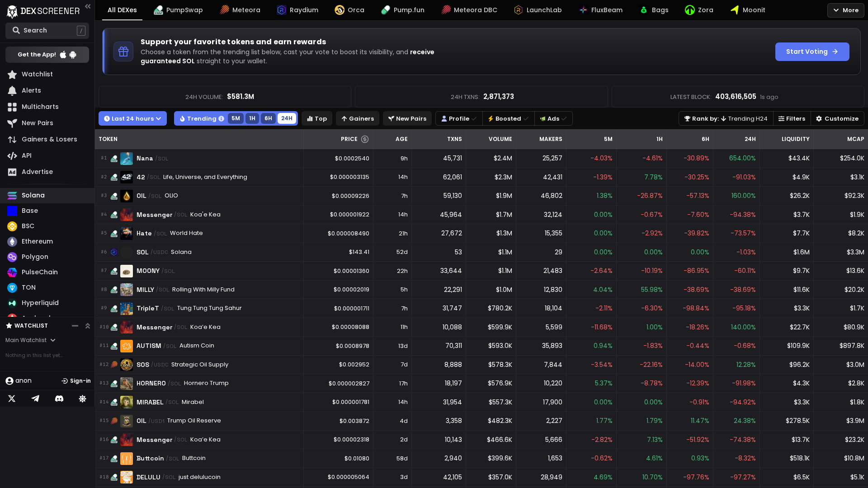The image size is (868, 488).
Task: Click the Sign-in link
Action: (76, 380)
